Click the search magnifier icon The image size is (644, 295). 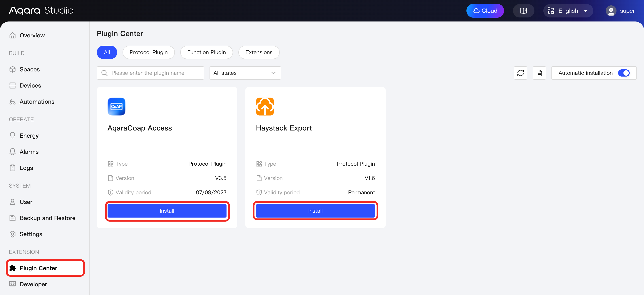tap(104, 73)
